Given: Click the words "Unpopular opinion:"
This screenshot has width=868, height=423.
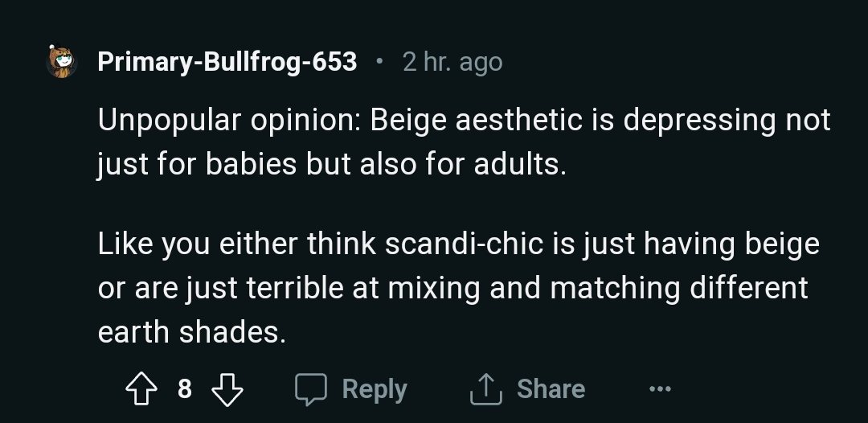Looking at the screenshot, I should (x=230, y=121).
